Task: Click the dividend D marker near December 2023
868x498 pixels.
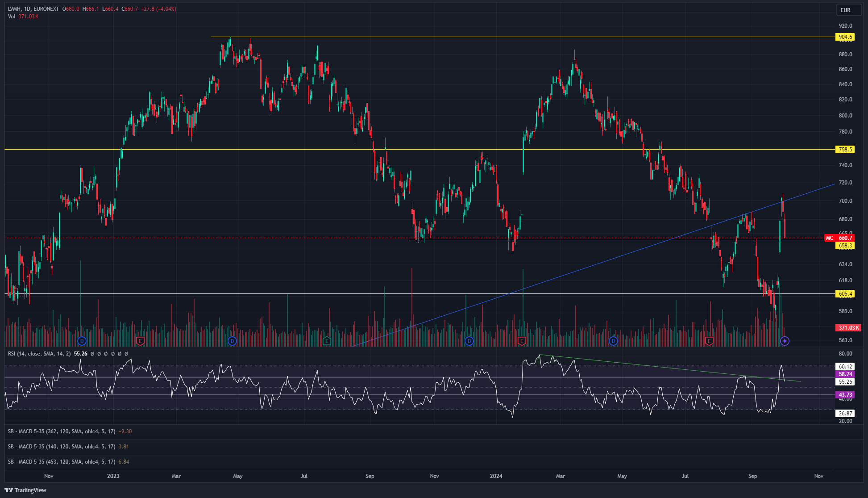Action: point(469,341)
